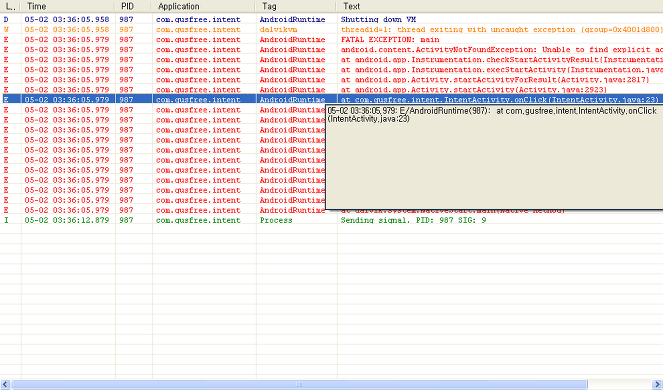This screenshot has height=390, width=663.
Task: Select the checkStartActivityResult stack trace line
Action: click(332, 60)
